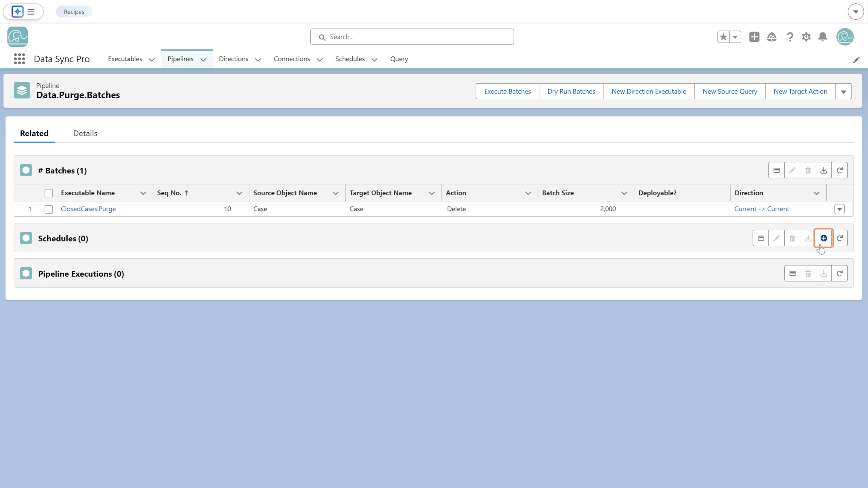868x488 pixels.
Task: Click Dry Run Batches button
Action: [571, 91]
